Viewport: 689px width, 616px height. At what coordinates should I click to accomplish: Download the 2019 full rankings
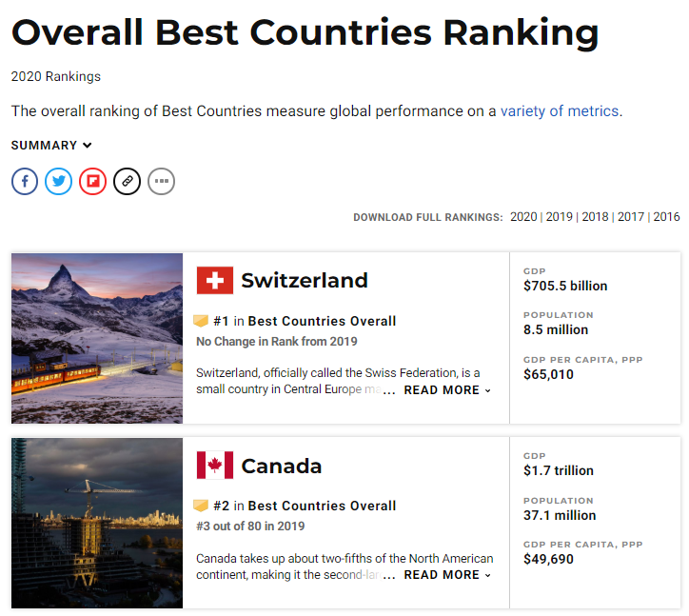(560, 217)
